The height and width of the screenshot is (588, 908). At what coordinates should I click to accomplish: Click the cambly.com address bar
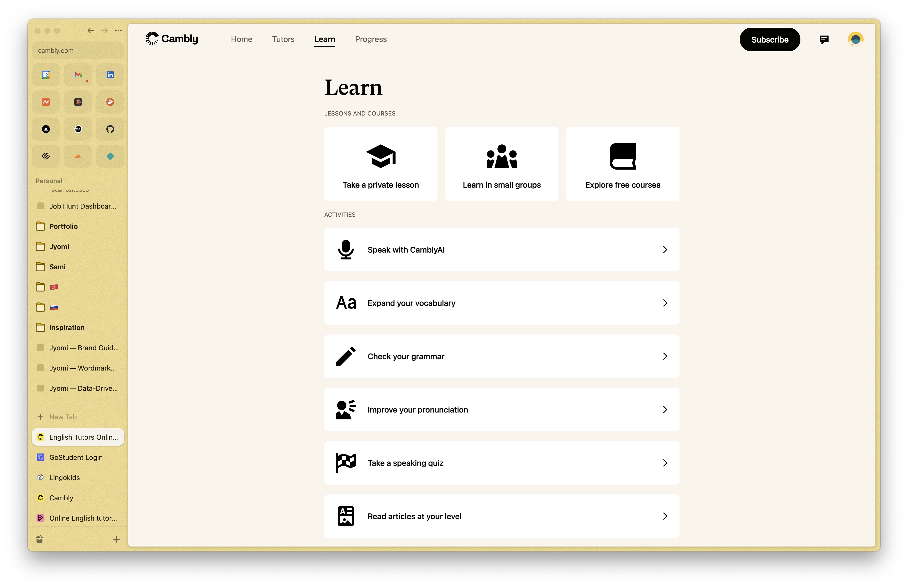pos(78,50)
